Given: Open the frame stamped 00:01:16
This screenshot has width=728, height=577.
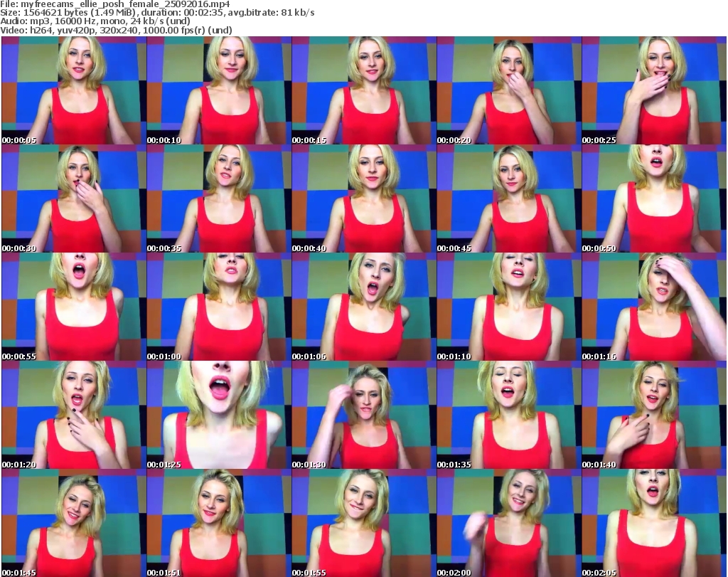Looking at the screenshot, I should click(653, 307).
